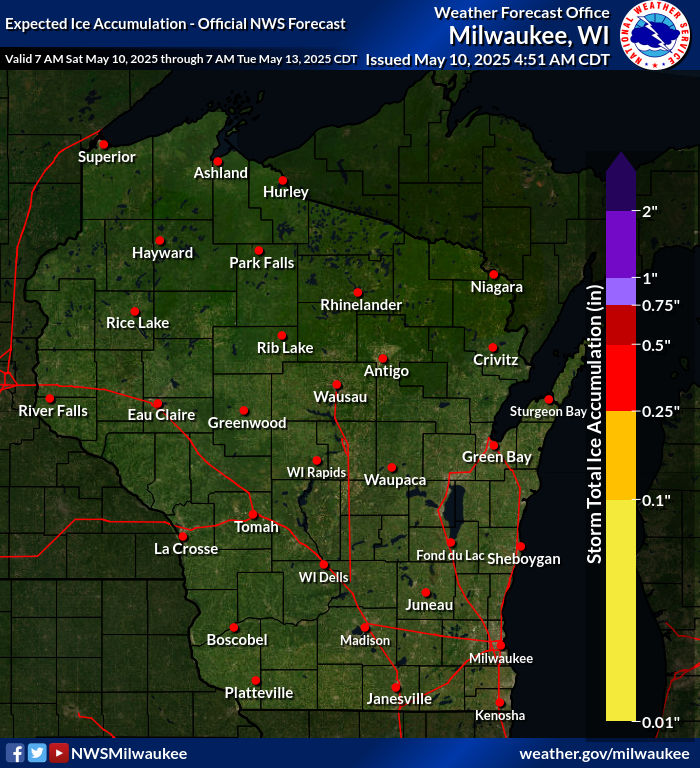Click the red dot marking Antigo
The width and height of the screenshot is (700, 768).
(383, 359)
